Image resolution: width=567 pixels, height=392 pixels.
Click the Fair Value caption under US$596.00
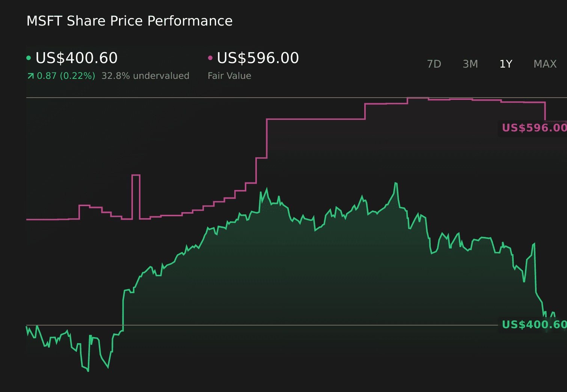pos(229,76)
